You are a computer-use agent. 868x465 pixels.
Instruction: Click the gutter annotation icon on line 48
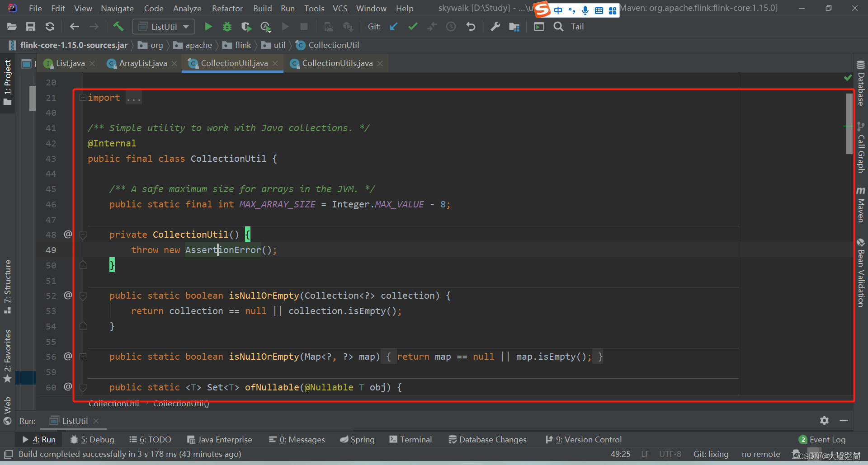(68, 234)
